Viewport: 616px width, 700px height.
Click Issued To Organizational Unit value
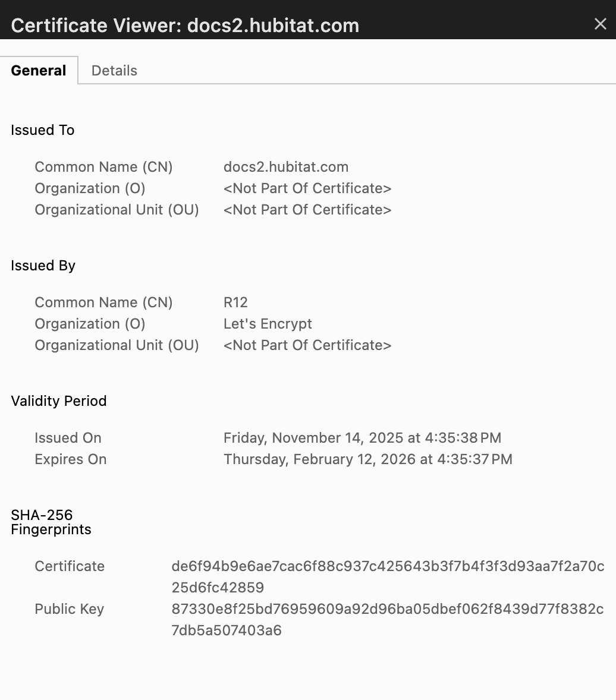(307, 210)
